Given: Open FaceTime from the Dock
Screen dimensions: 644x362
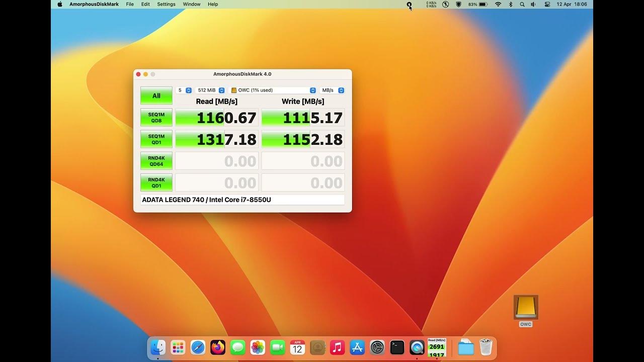Looking at the screenshot, I should [278, 347].
